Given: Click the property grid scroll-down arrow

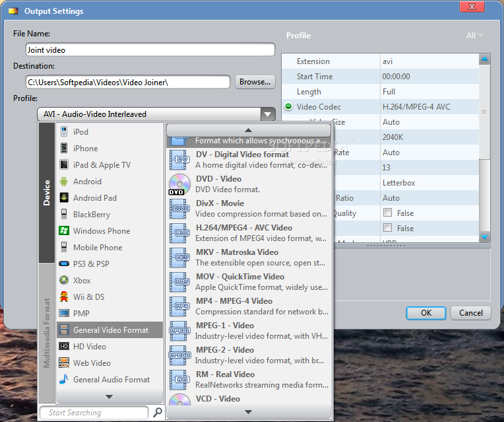Looking at the screenshot, I should pos(484,237).
